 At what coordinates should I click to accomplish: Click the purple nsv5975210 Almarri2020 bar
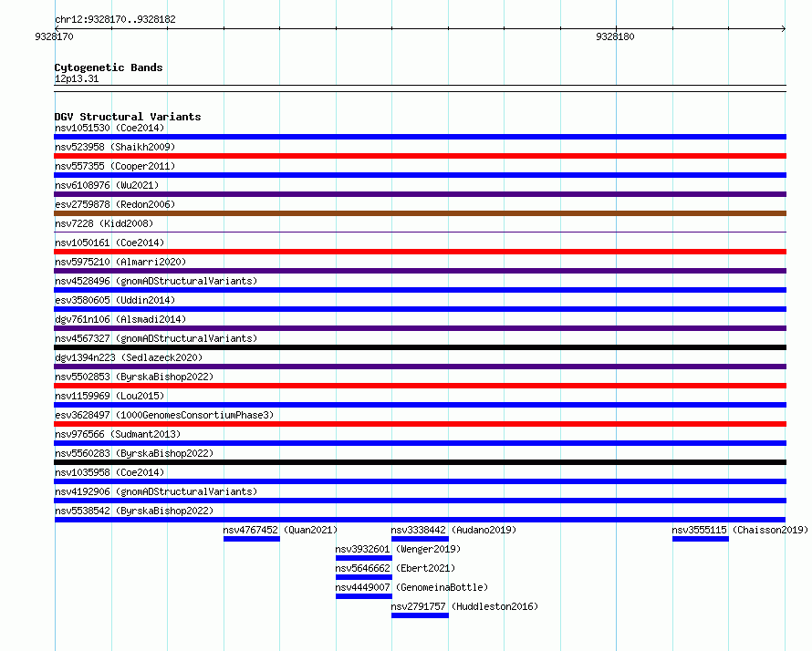420,271
